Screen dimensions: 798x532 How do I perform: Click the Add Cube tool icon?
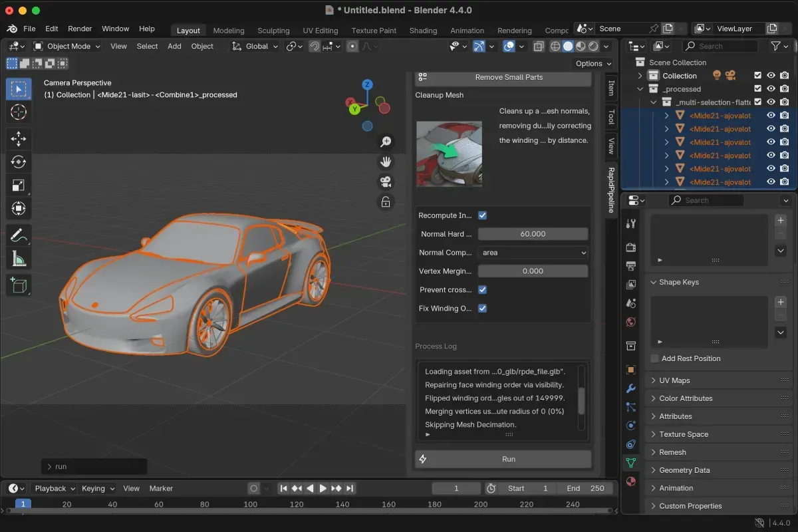(19, 285)
